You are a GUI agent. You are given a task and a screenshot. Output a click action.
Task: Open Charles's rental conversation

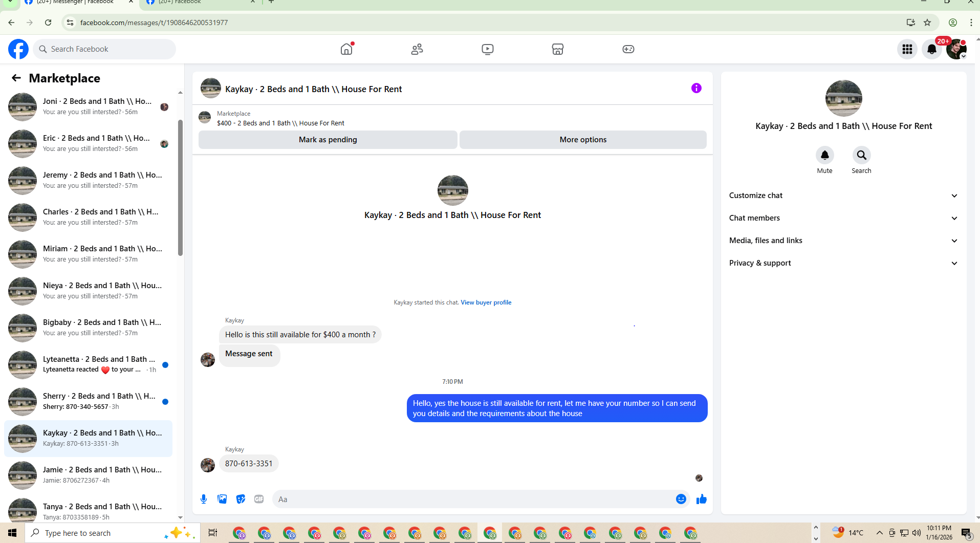tap(88, 217)
